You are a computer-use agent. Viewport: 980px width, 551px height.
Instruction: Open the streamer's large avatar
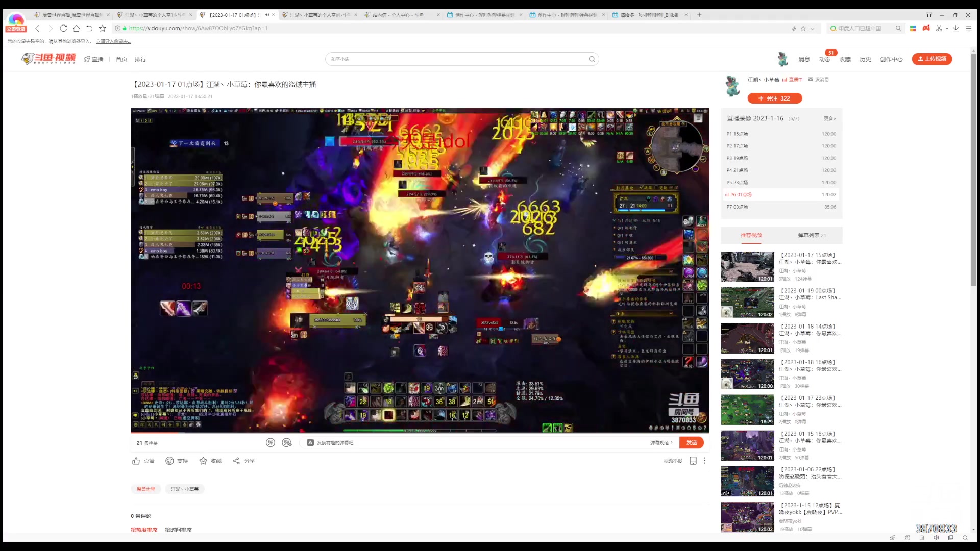(x=733, y=86)
